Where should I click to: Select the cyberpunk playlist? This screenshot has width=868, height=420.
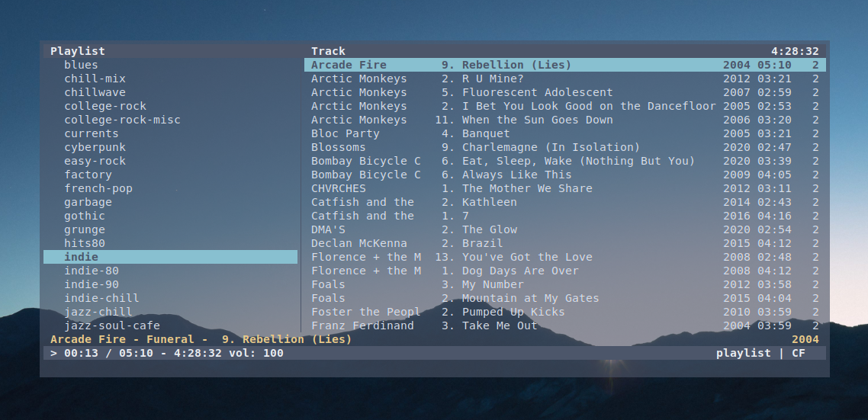click(x=95, y=147)
